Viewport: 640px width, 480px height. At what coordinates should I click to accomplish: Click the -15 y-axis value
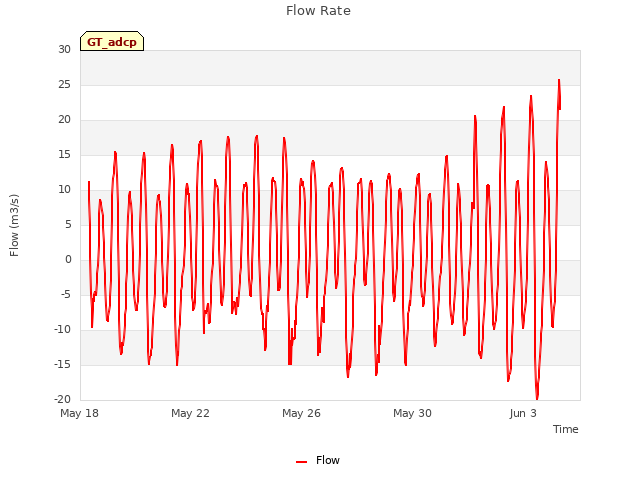63,364
